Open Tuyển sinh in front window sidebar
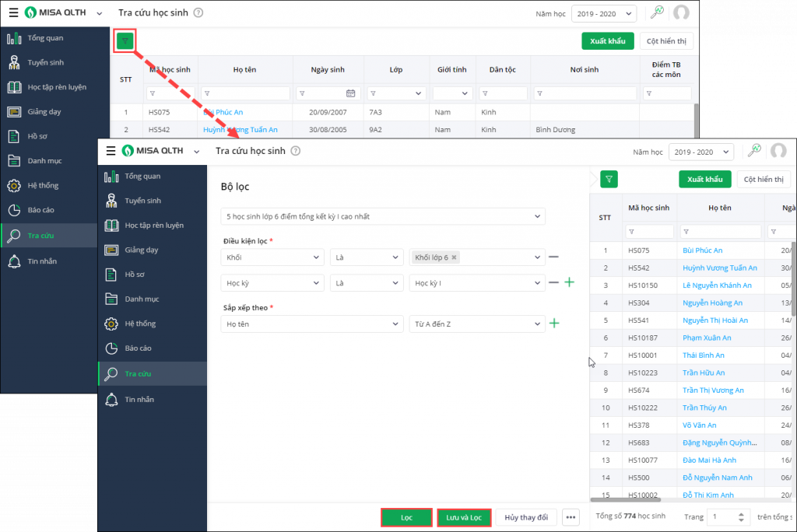 pyautogui.click(x=153, y=201)
